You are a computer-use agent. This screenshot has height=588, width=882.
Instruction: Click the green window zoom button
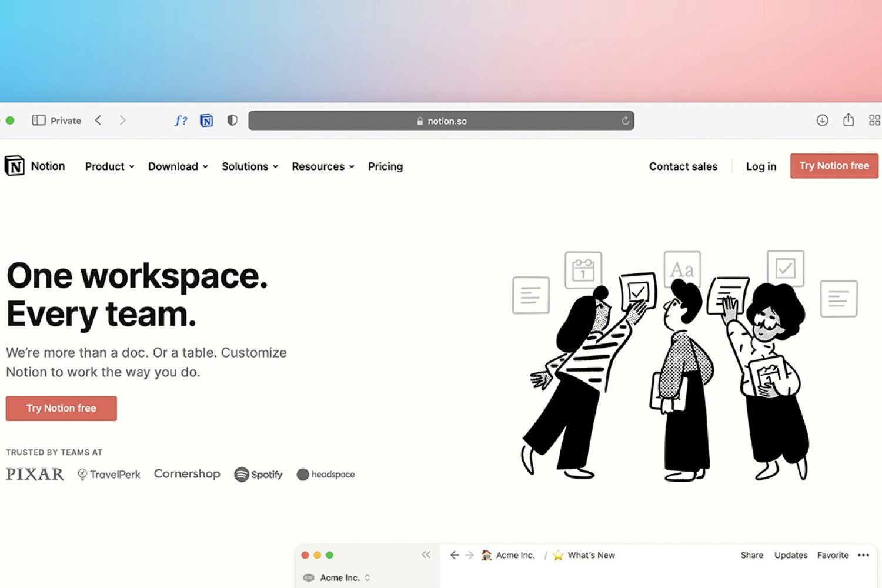tap(10, 121)
